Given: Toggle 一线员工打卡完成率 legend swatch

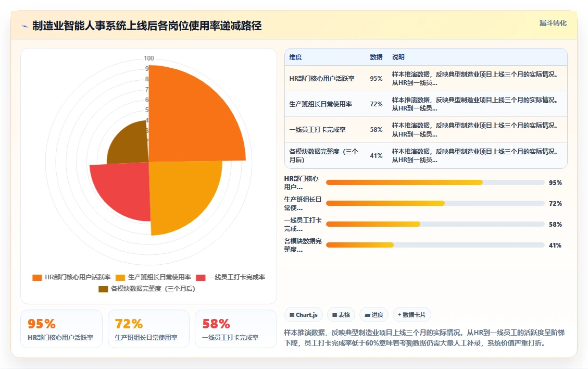Looking at the screenshot, I should 201,277.
